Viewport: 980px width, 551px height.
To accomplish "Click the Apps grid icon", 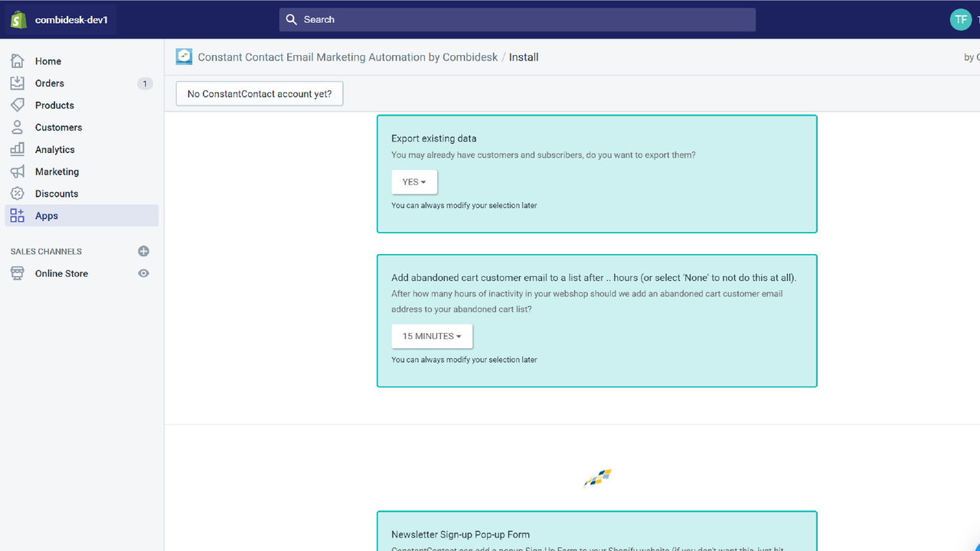I will pyautogui.click(x=18, y=216).
